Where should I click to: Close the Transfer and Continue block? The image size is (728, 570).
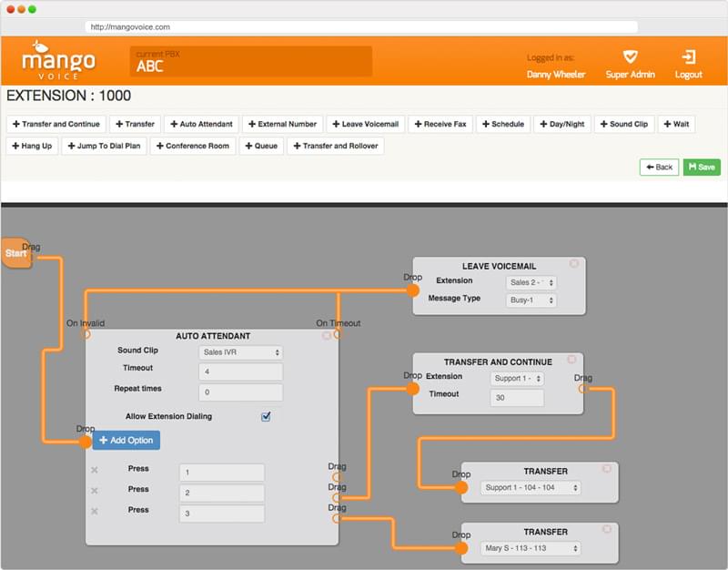click(571, 361)
